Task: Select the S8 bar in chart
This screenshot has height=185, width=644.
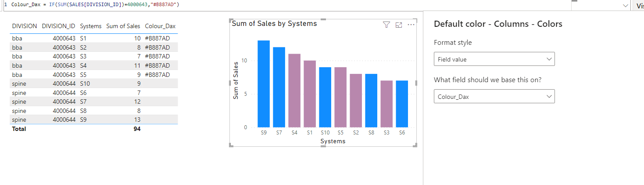Action: pos(371,101)
